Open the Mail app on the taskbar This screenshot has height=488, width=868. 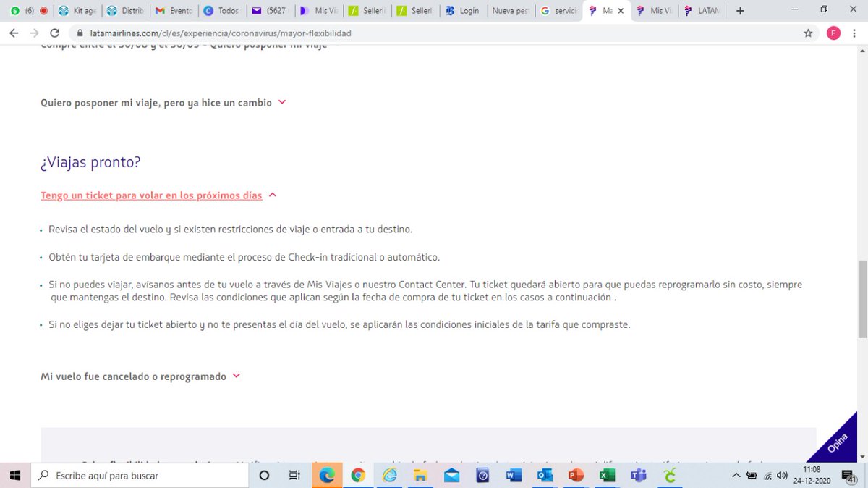coord(452,476)
